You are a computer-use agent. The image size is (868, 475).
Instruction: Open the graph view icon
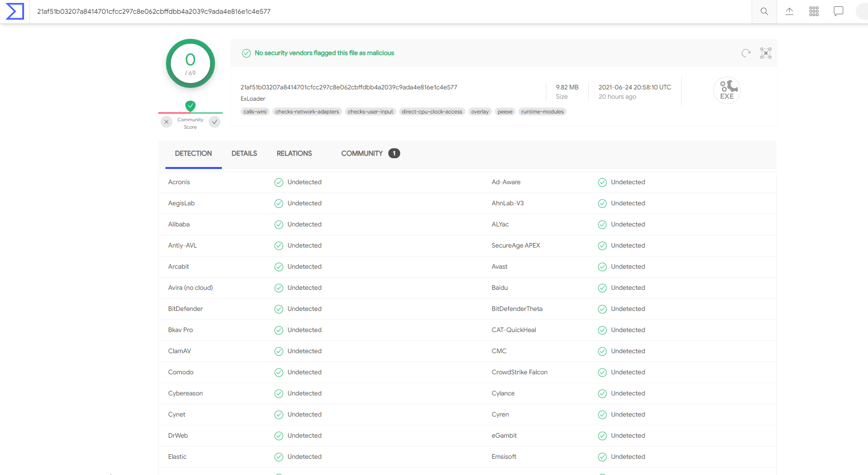(765, 53)
